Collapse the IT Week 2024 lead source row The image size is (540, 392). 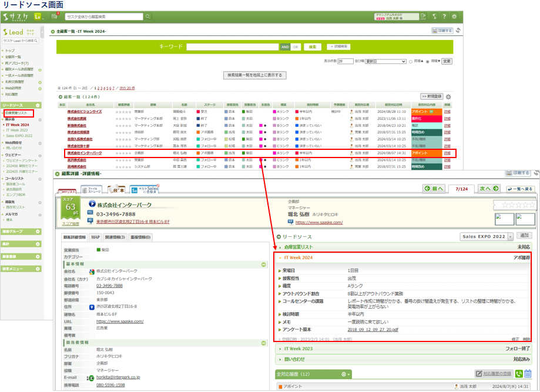(x=403, y=257)
